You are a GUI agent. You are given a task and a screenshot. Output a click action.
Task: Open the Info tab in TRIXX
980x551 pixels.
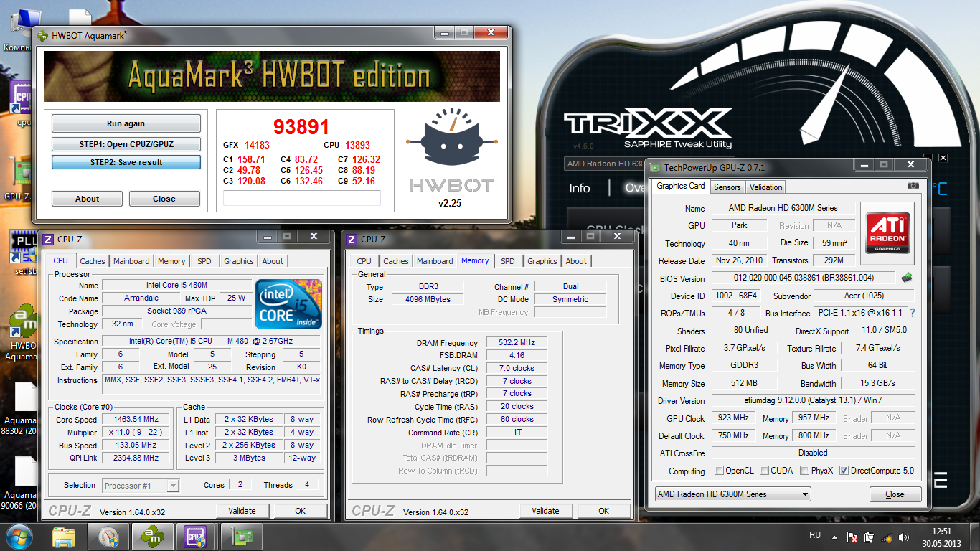580,188
